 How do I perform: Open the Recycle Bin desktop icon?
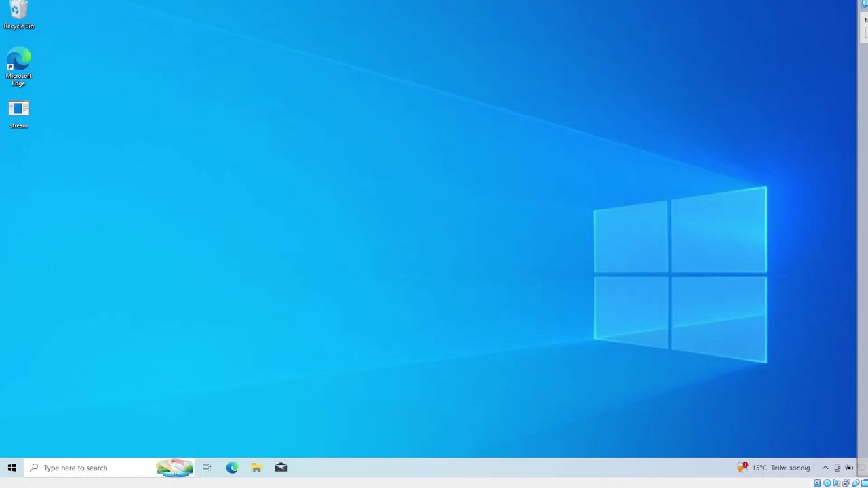19,16
